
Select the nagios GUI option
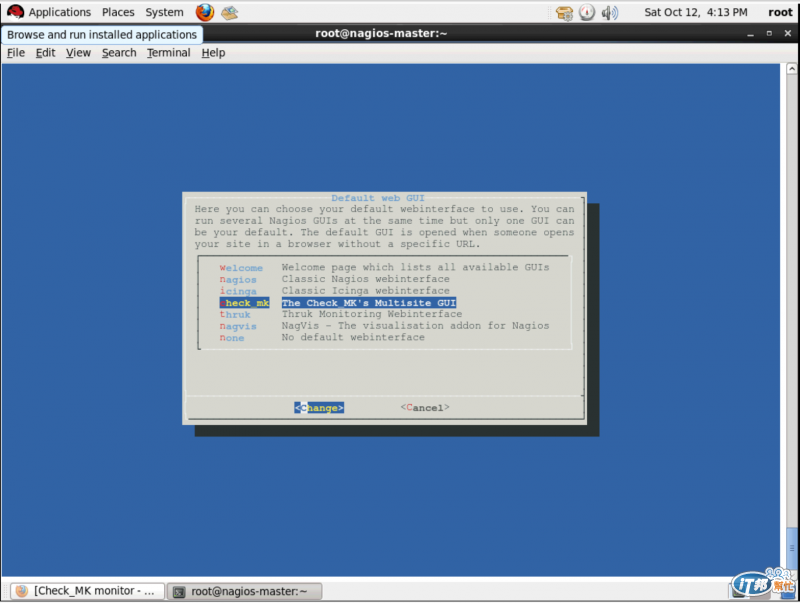[238, 280]
